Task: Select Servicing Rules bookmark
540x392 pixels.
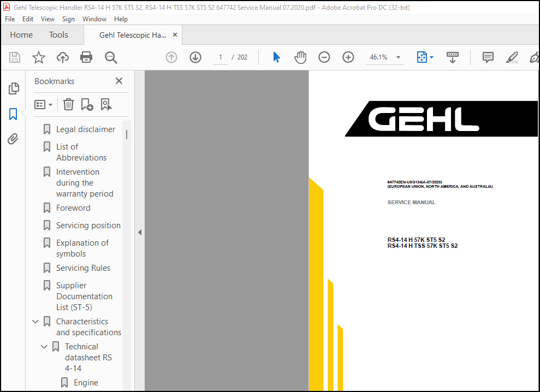Action: pyautogui.click(x=84, y=268)
